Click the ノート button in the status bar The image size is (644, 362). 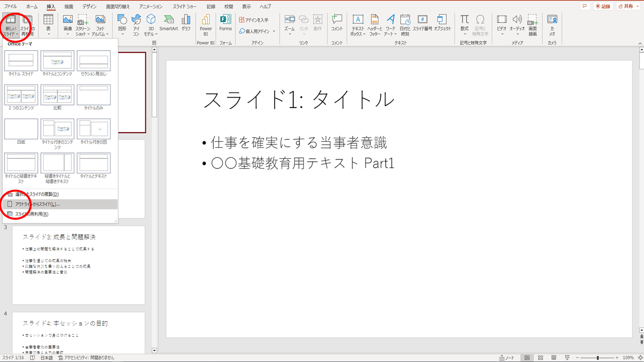pos(507,357)
